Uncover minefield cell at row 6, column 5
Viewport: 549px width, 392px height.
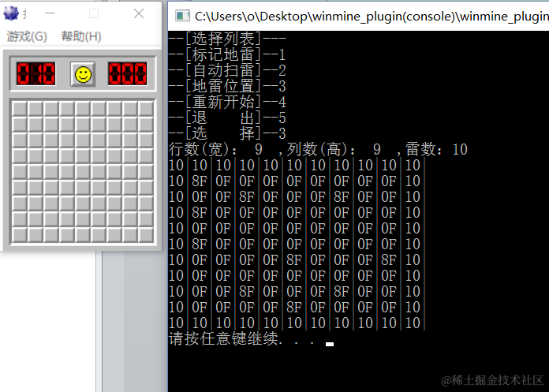coord(83,188)
